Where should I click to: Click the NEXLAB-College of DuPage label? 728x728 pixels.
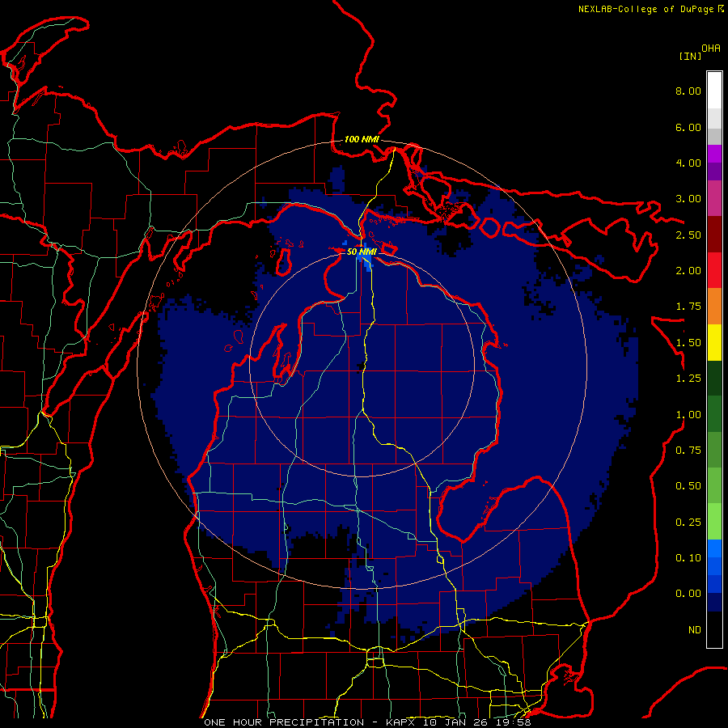(x=645, y=9)
